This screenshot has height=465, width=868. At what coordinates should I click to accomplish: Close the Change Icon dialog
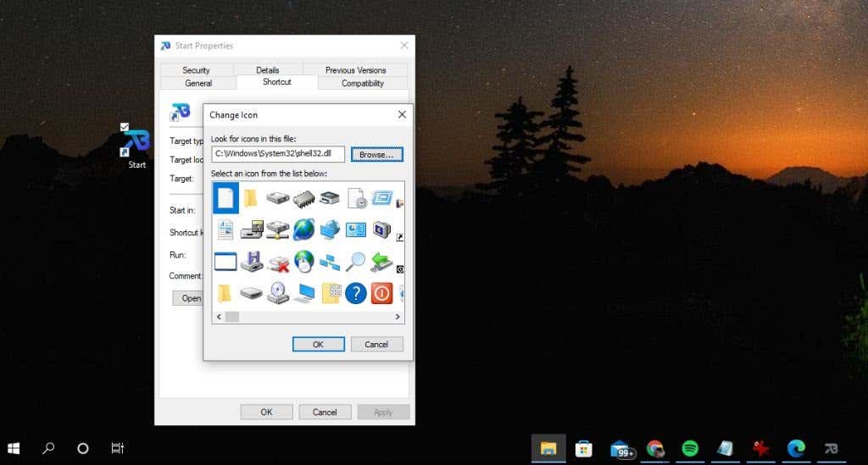tap(402, 114)
